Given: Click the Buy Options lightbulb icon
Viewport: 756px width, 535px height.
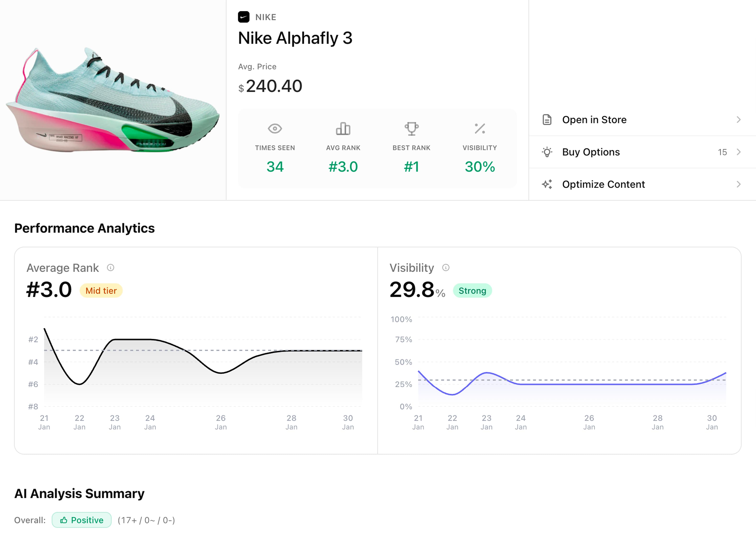Looking at the screenshot, I should click(547, 152).
